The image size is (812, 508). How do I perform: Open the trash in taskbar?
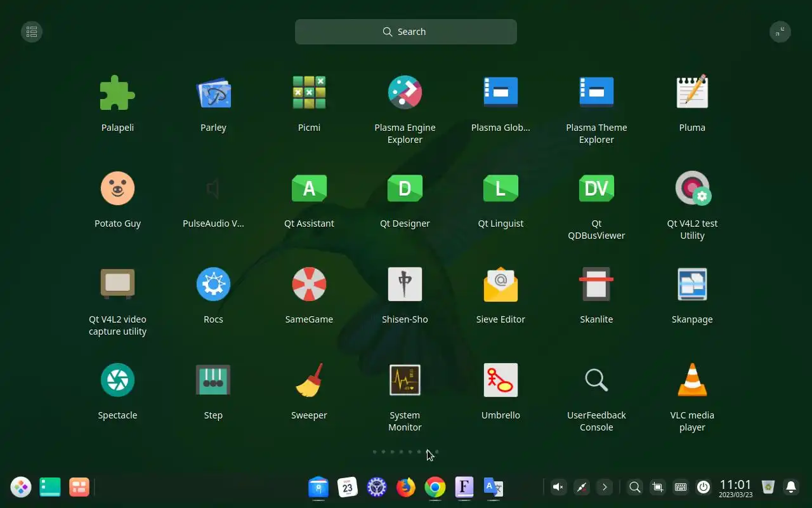tap(768, 487)
